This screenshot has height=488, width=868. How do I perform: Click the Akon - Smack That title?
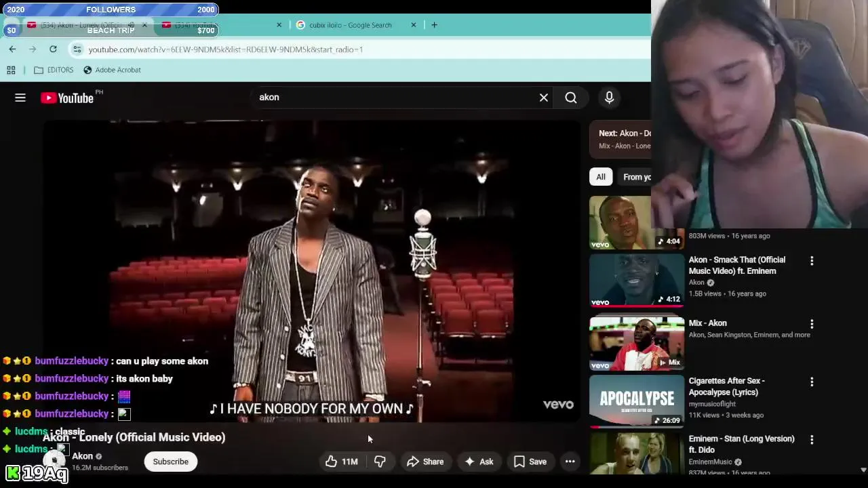736,265
